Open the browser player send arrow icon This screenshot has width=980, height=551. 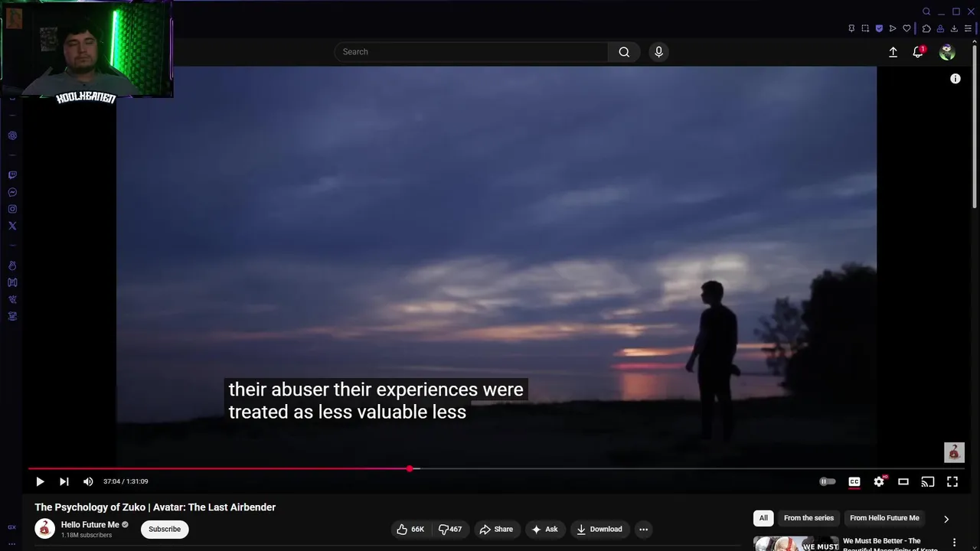coord(893,28)
